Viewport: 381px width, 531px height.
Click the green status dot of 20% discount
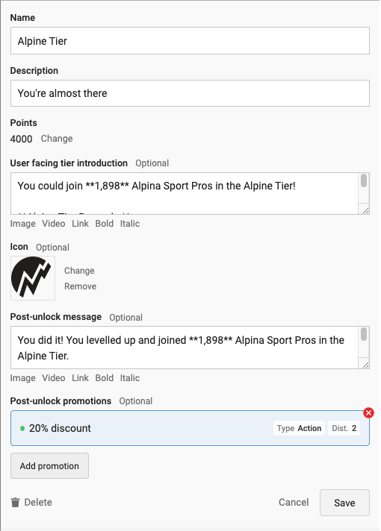coord(22,428)
